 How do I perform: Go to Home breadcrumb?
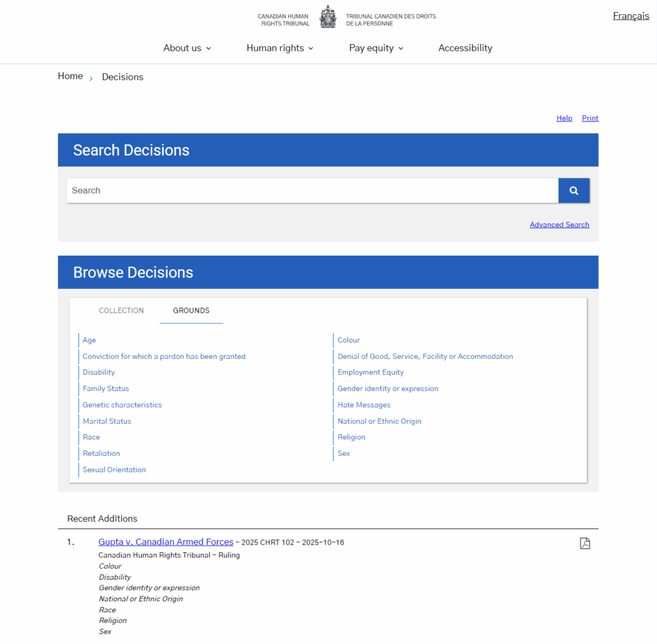click(x=70, y=76)
